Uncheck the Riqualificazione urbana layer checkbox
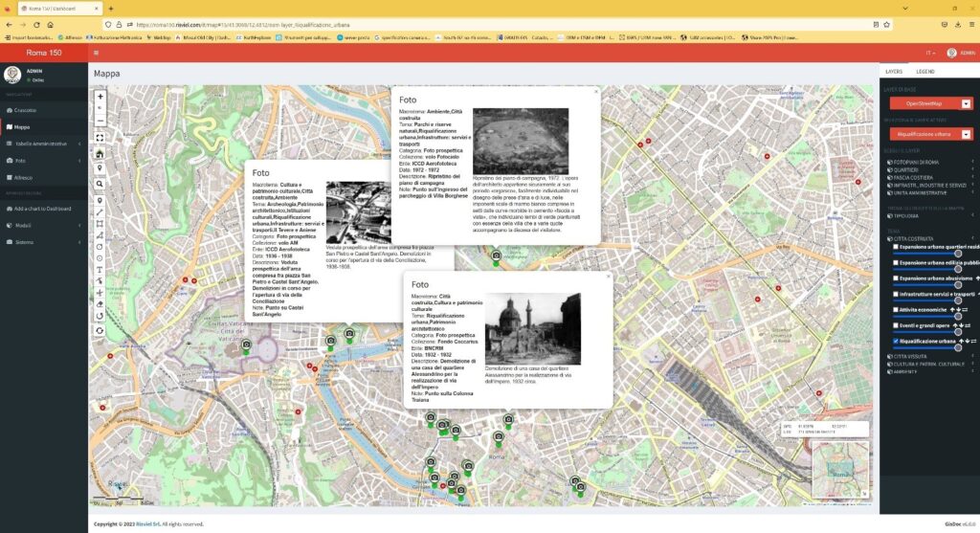 (896, 341)
